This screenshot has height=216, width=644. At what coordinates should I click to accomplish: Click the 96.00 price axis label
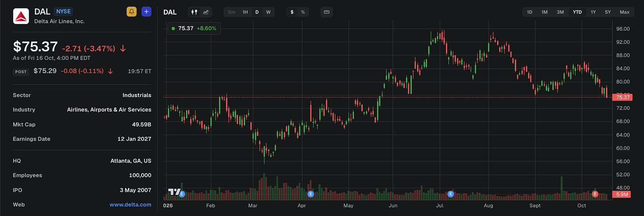(623, 29)
